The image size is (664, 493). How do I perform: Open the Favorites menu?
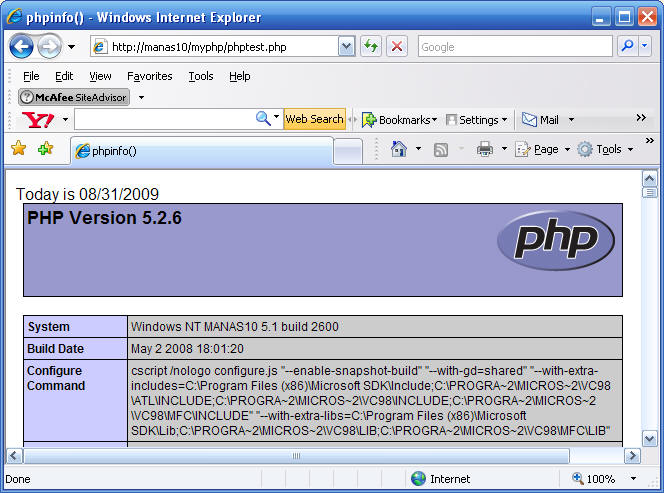click(149, 76)
